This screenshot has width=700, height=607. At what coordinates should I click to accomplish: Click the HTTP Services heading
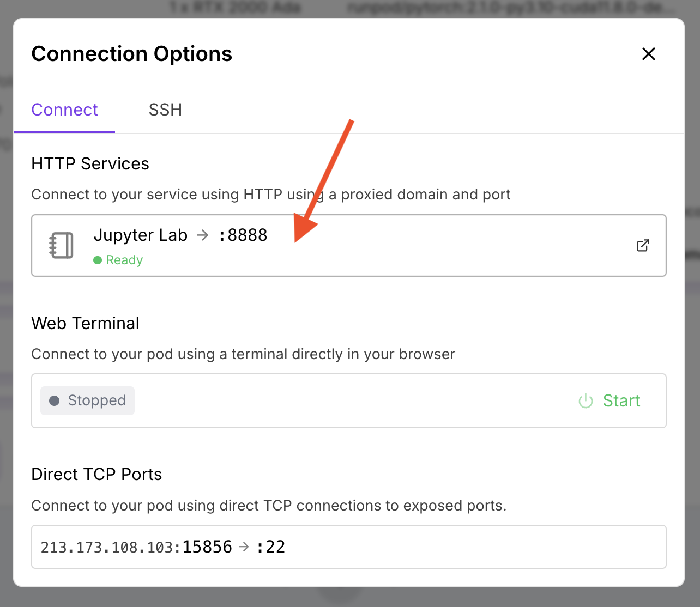point(90,163)
